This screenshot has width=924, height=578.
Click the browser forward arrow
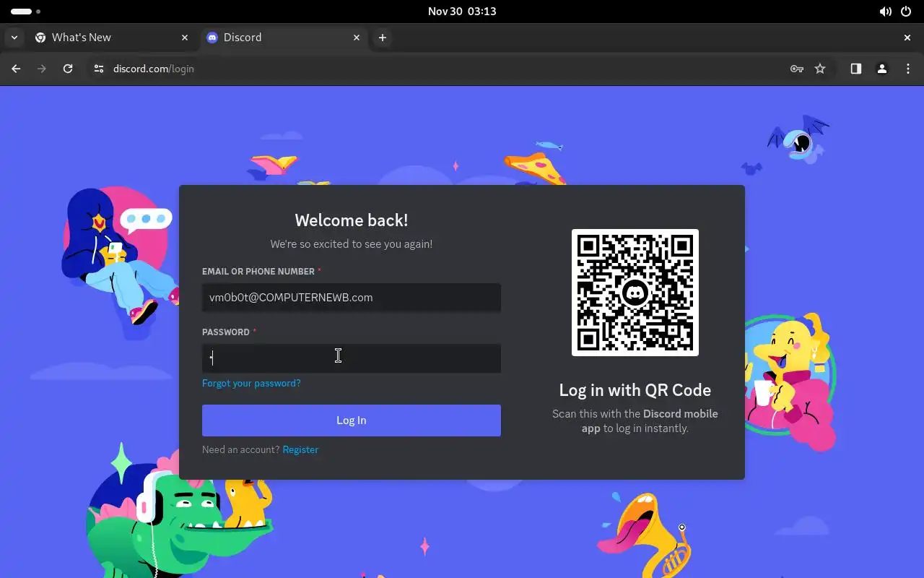click(x=42, y=69)
